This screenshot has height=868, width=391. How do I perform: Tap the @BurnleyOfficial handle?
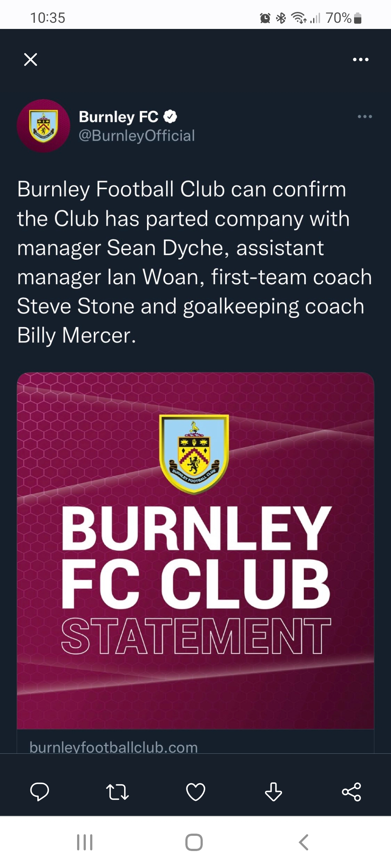click(137, 136)
